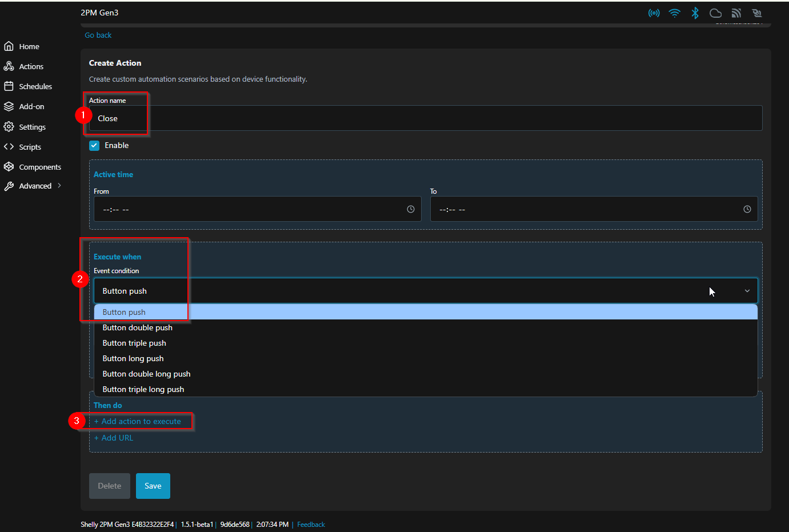Go to Components in sidebar
Screen dimensions: 789x532
(x=40, y=167)
